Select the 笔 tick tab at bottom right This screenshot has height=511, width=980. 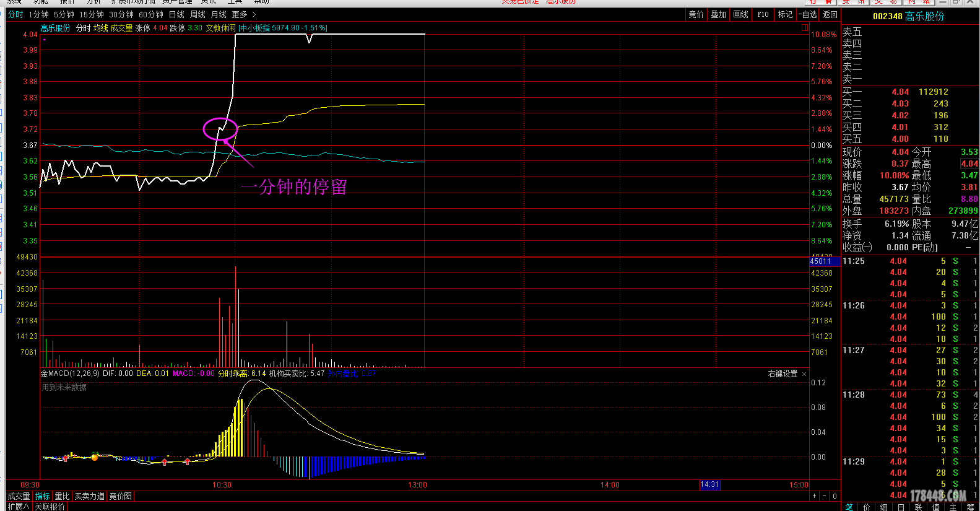[849, 507]
